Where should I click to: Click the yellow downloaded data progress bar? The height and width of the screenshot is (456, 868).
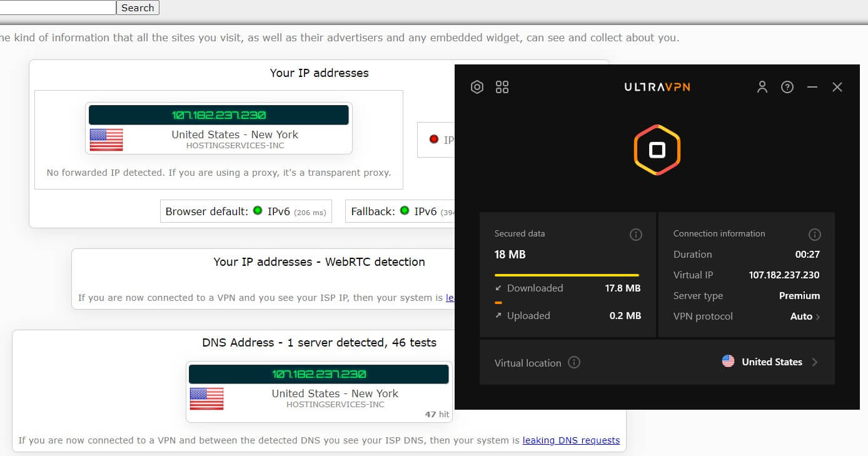pyautogui.click(x=567, y=275)
